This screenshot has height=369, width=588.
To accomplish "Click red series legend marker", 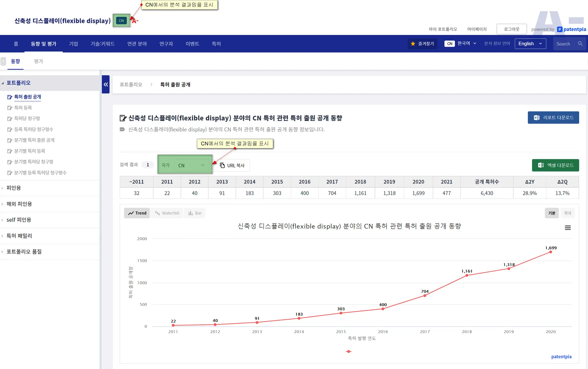I will point(349,351).
